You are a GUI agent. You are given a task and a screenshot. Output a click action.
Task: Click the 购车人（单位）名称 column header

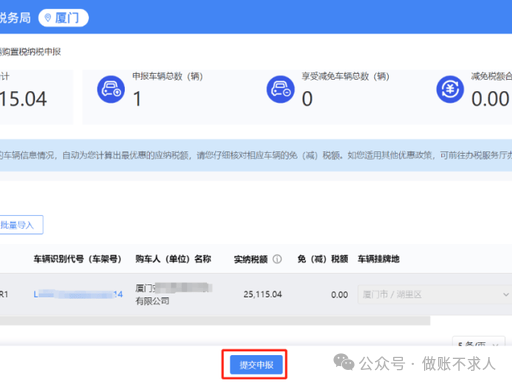coord(173,259)
